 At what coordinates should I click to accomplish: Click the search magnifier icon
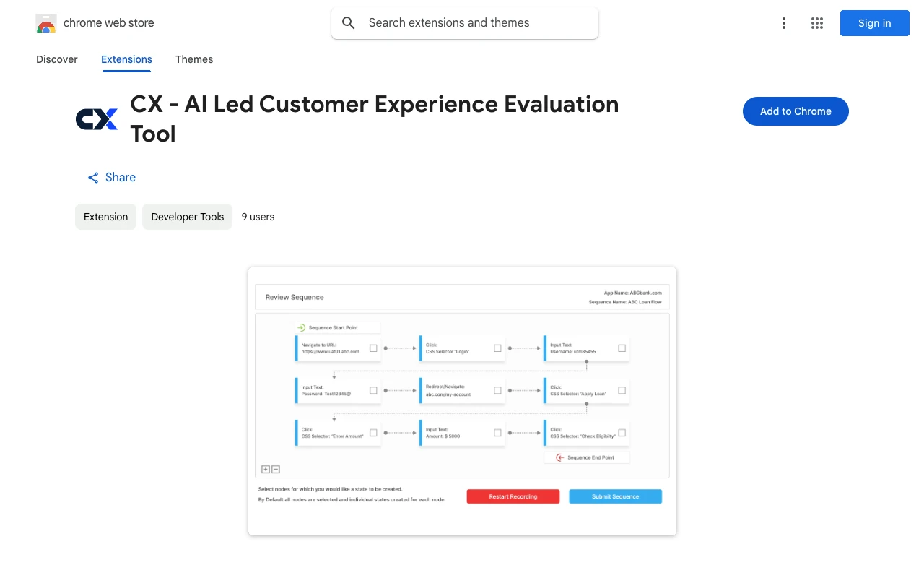(349, 23)
